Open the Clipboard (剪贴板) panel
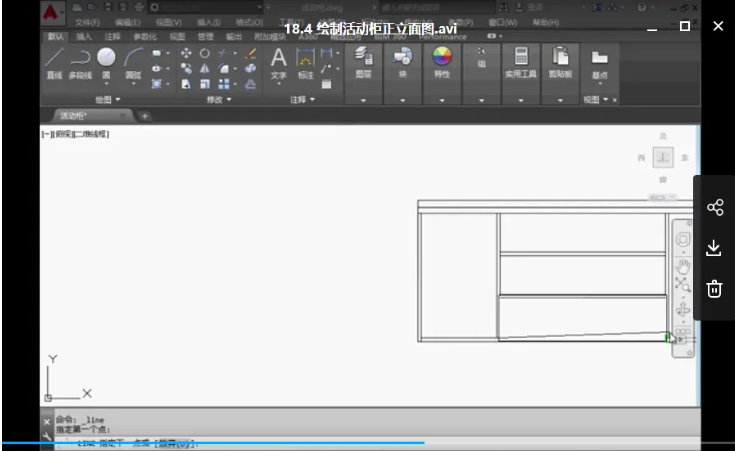The width and height of the screenshot is (735, 451). 560,62
